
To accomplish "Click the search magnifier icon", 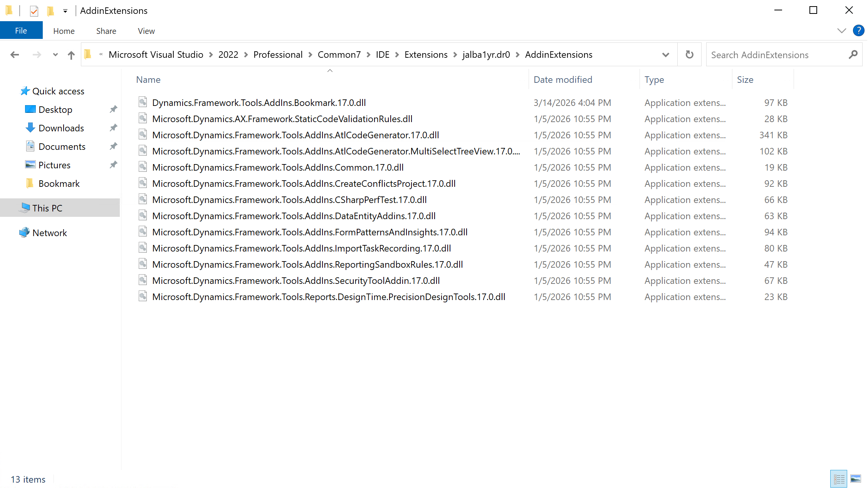I will 853,55.
